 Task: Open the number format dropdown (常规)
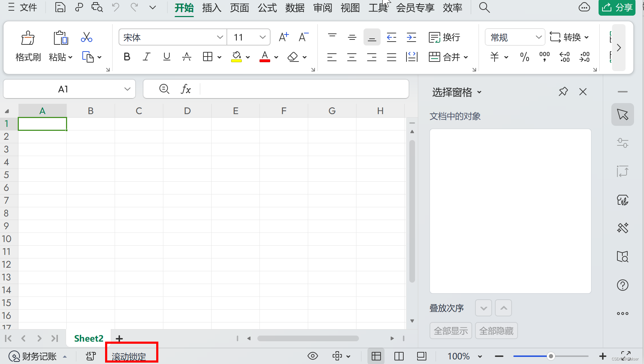(x=539, y=37)
